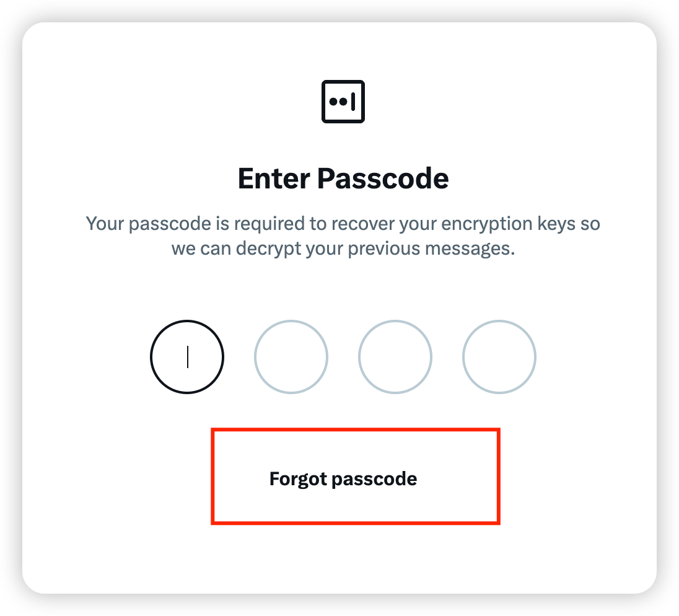The height and width of the screenshot is (616, 679).
Task: Click "Your passcode is required" text
Action: (x=185, y=223)
